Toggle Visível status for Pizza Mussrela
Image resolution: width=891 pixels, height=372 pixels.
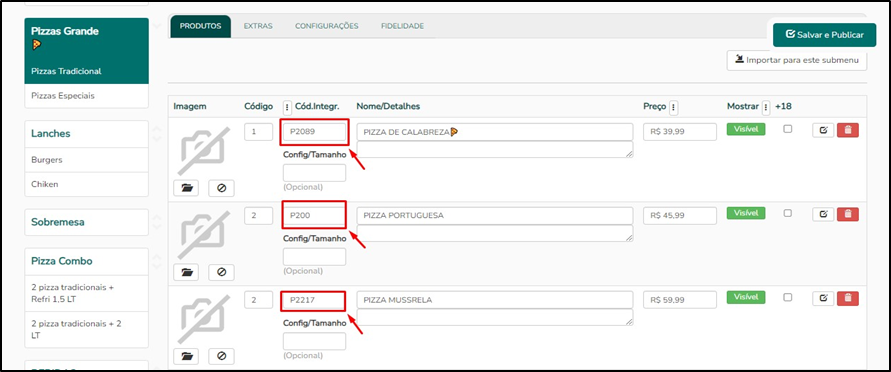(x=746, y=297)
